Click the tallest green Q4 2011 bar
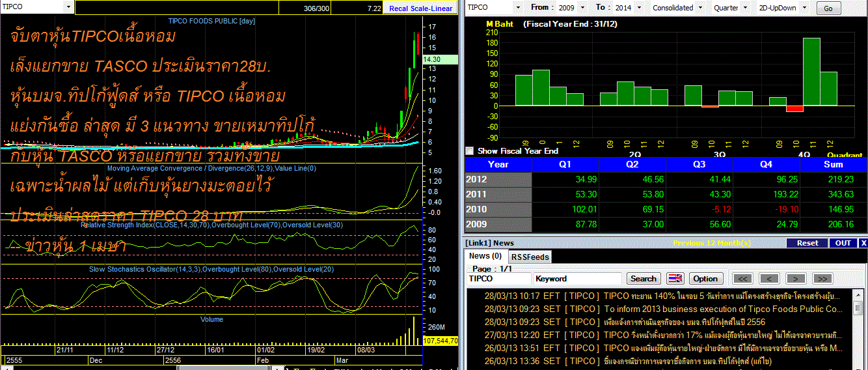Viewport: 868px width, 370px height. pyautogui.click(x=811, y=72)
